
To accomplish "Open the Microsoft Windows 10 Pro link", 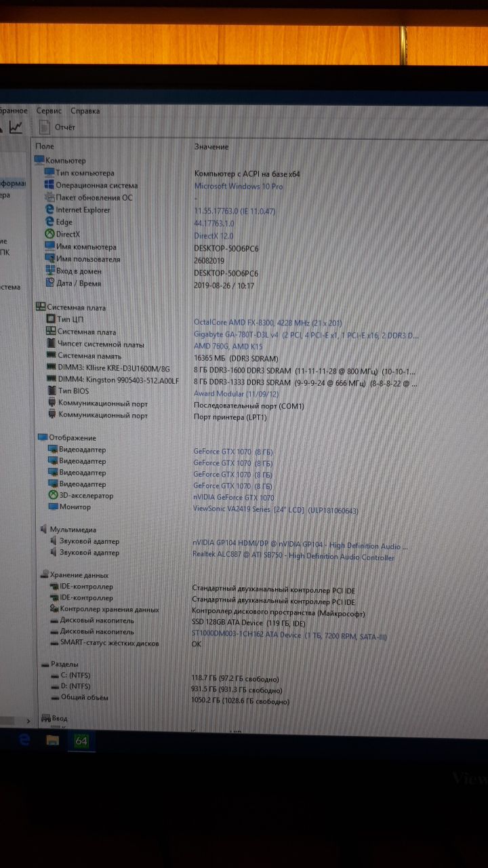I will [x=239, y=186].
